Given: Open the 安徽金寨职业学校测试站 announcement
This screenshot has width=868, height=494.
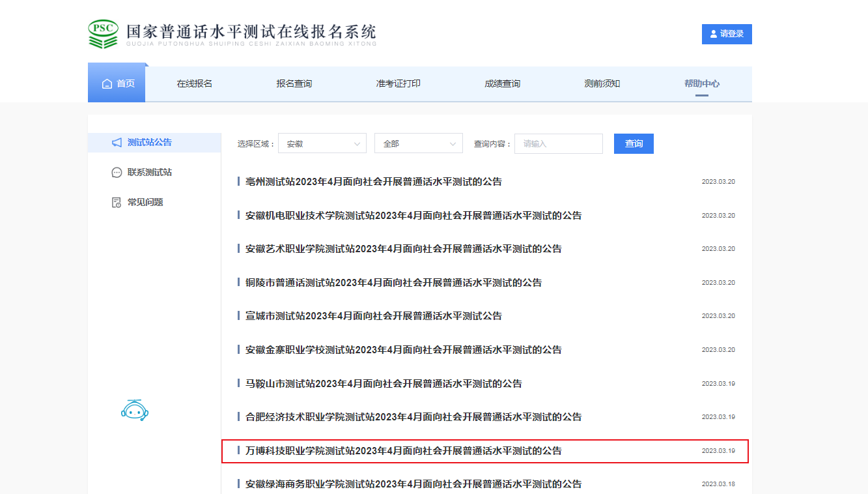Looking at the screenshot, I should [404, 350].
